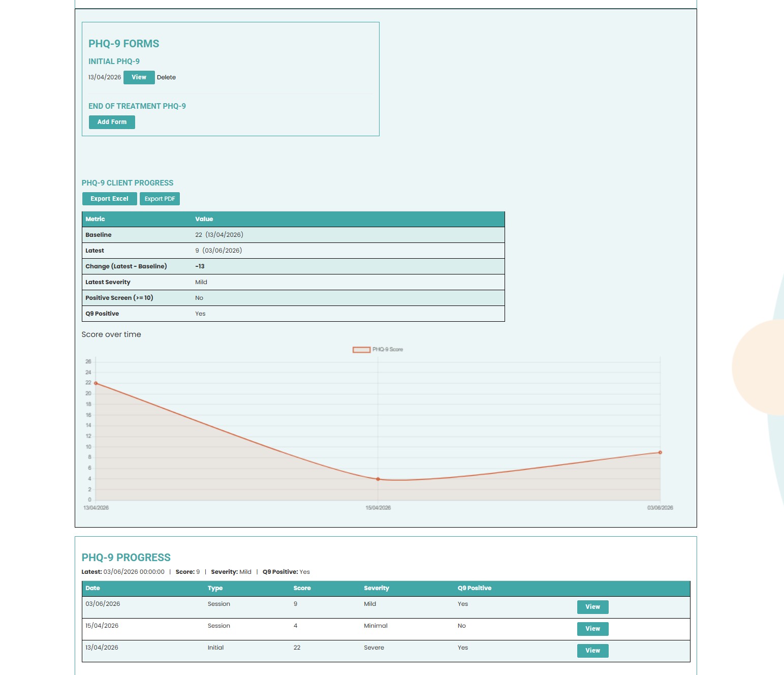
Task: View the 03/06/2026 session entry
Action: [x=592, y=607]
